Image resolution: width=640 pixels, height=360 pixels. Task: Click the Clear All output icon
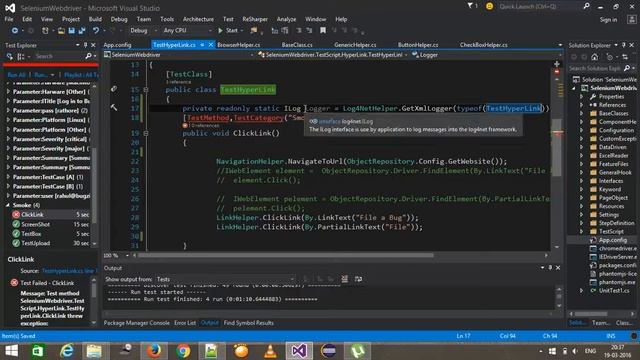point(344,279)
